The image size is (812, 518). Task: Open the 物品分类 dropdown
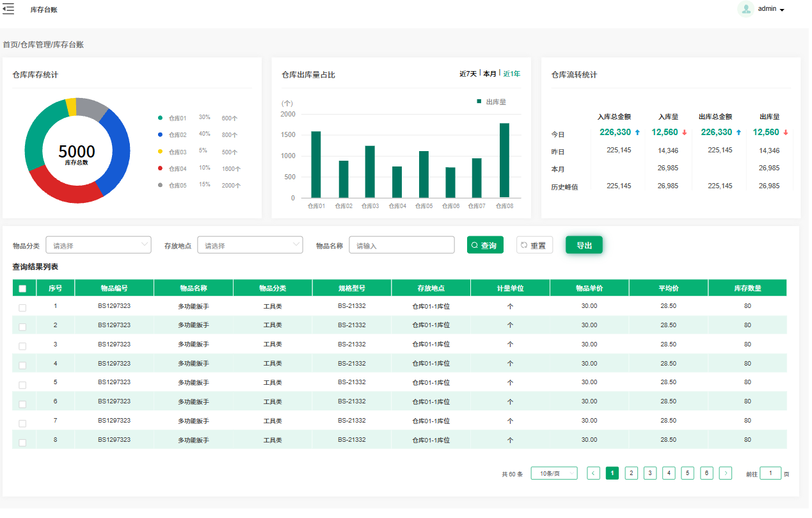(x=98, y=245)
